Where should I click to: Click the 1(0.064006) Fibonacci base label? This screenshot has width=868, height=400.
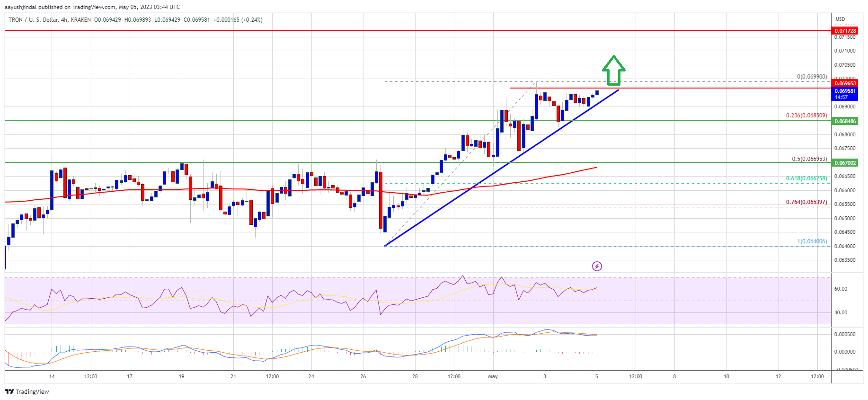[812, 241]
